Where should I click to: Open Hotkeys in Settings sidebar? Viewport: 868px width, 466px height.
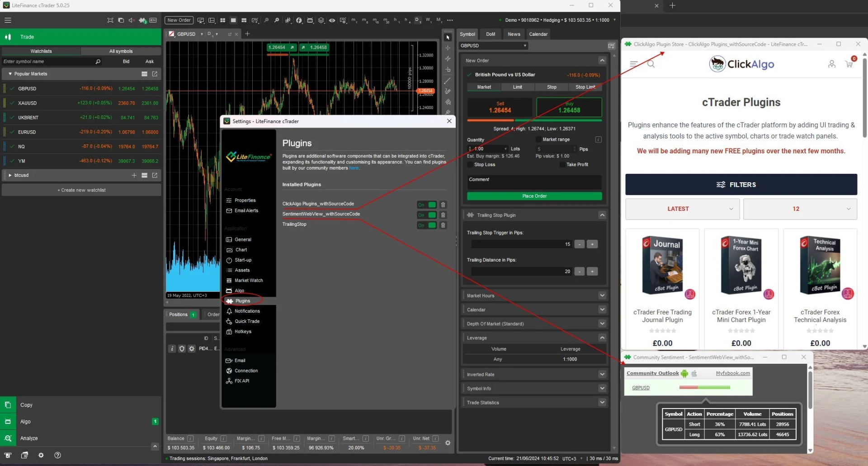pyautogui.click(x=243, y=332)
